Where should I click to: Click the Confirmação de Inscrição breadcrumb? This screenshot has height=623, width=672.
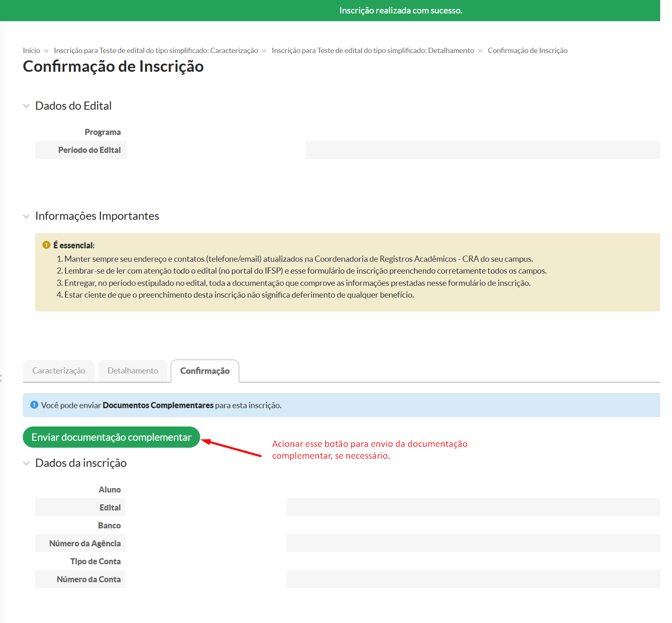click(x=528, y=51)
